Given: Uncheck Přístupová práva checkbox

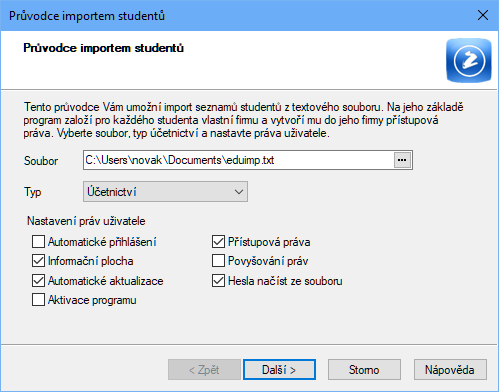Looking at the screenshot, I should coord(218,242).
